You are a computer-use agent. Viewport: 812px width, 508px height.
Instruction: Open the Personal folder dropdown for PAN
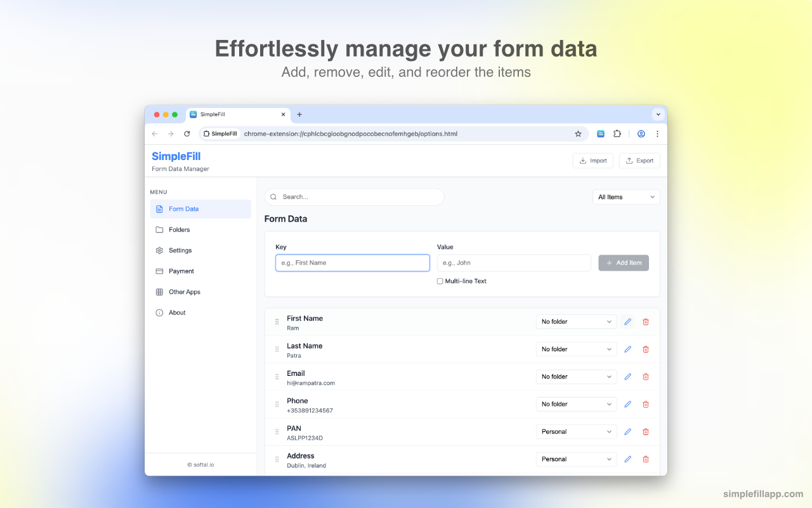click(576, 431)
